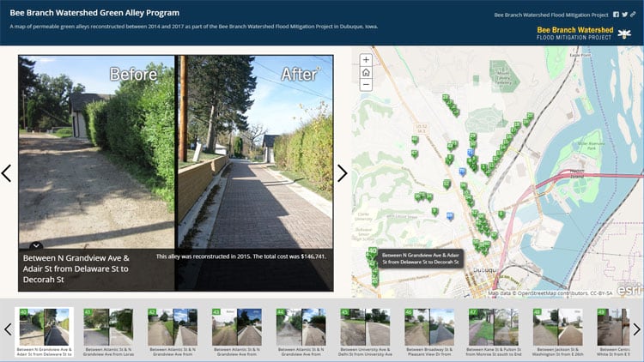
Task: Zoom out on the map
Action: 366,85
